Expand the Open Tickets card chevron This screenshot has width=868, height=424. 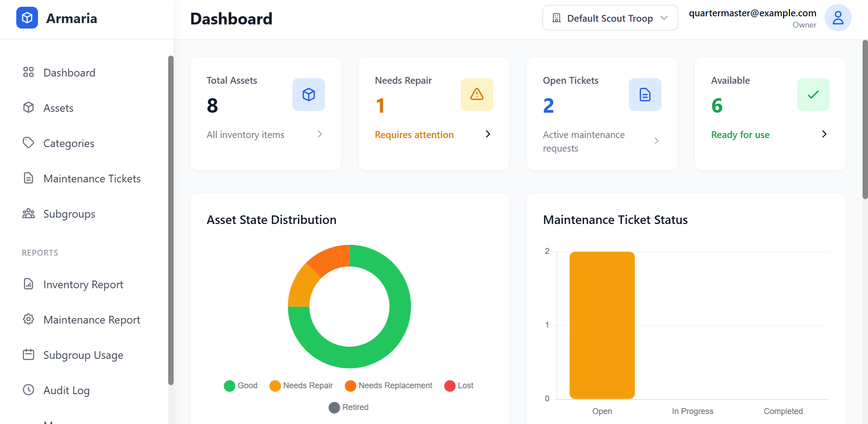[x=656, y=141]
